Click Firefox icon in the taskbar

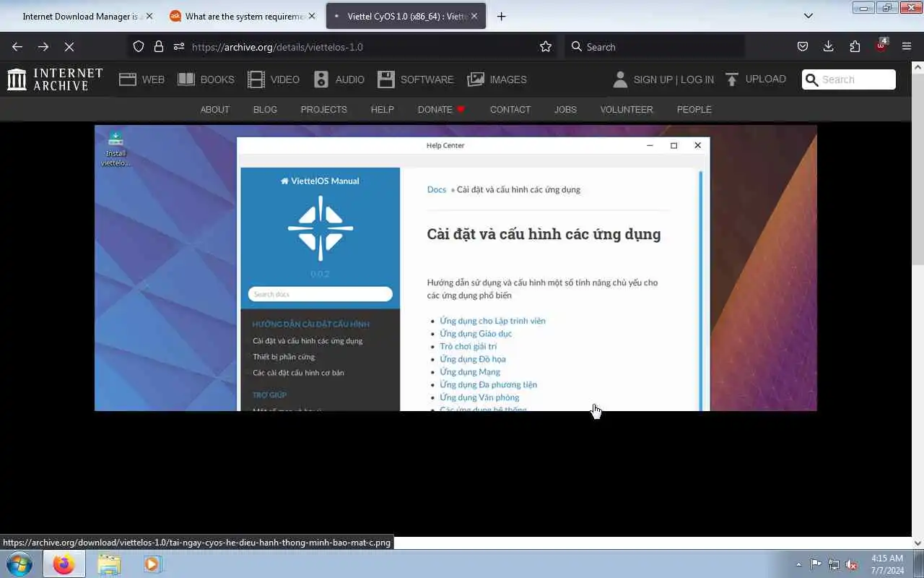click(x=64, y=564)
